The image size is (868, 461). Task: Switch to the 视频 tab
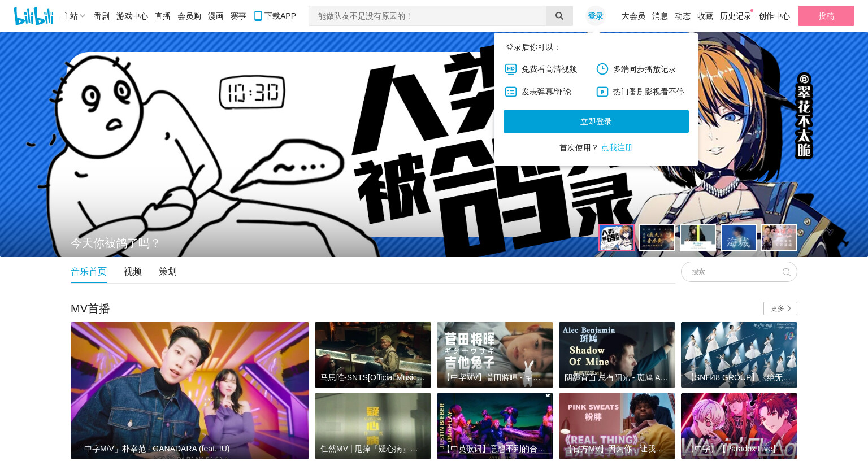[x=133, y=272]
